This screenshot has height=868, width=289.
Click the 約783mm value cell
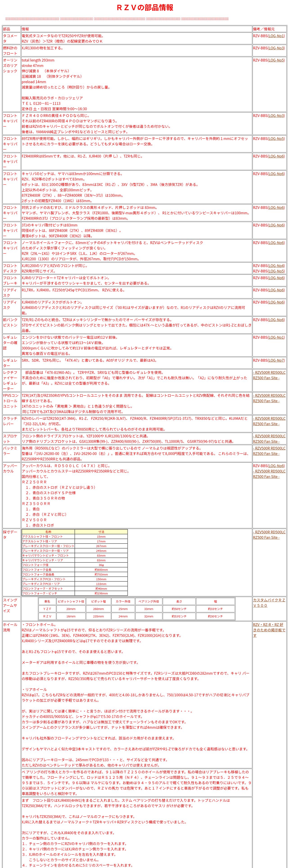click(101, 574)
